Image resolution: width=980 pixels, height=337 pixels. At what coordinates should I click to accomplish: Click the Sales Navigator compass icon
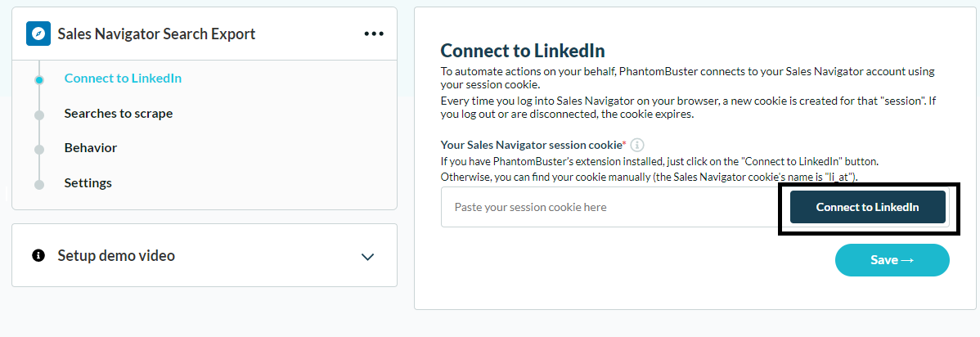coord(38,34)
